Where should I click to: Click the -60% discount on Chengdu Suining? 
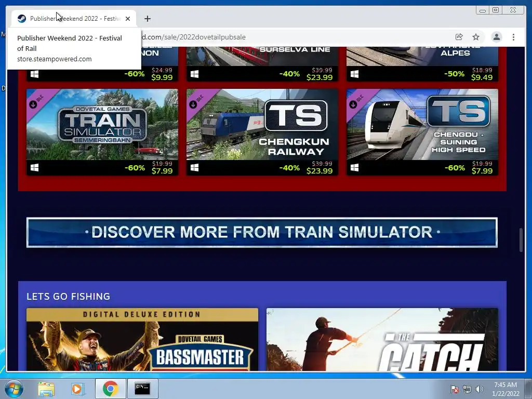pyautogui.click(x=455, y=168)
